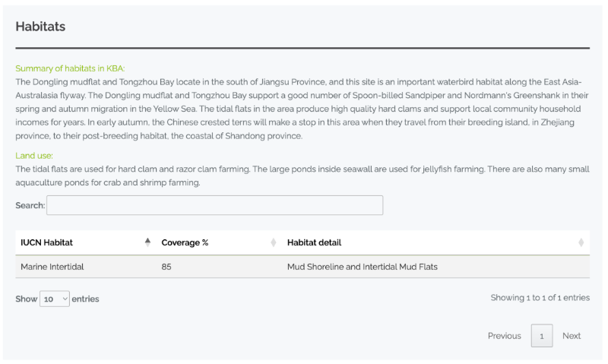Screen dimensions: 608x364
Task: Click the Land use label
Action: 34,156
